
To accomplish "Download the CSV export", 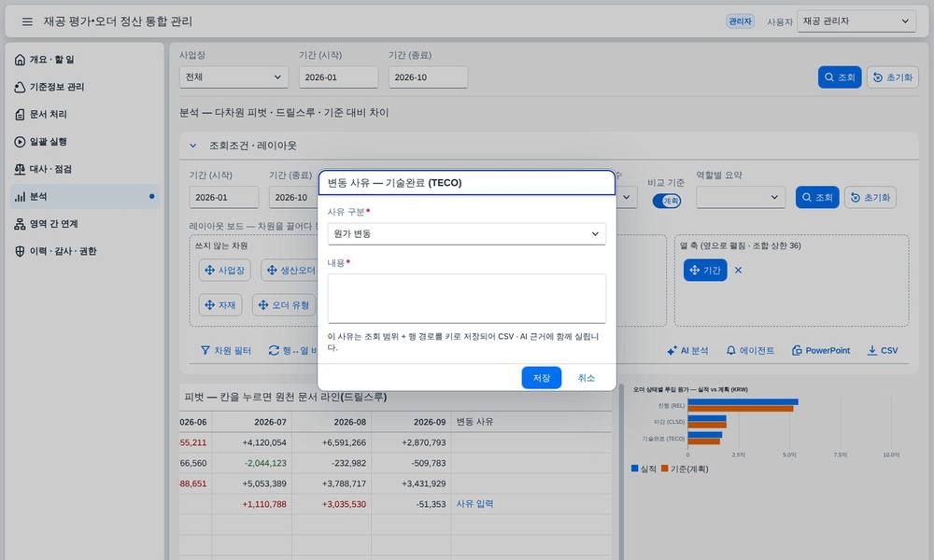I will click(883, 351).
